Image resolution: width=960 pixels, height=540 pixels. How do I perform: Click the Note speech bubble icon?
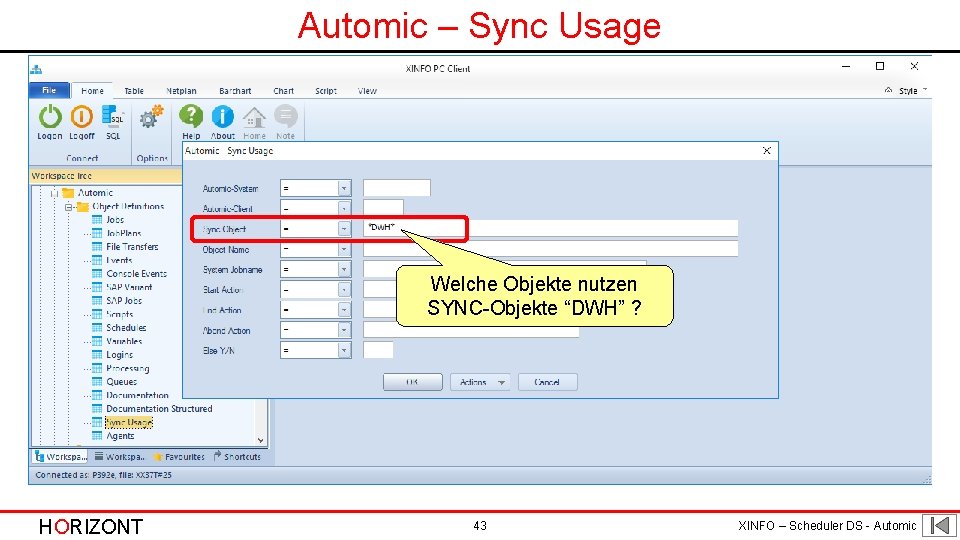285,116
